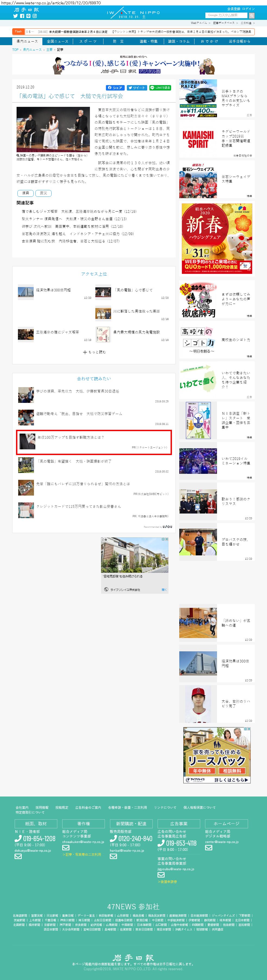This screenshot has width=267, height=980.
Task: Send the article with the LINEで送る button
Action: tap(160, 88)
